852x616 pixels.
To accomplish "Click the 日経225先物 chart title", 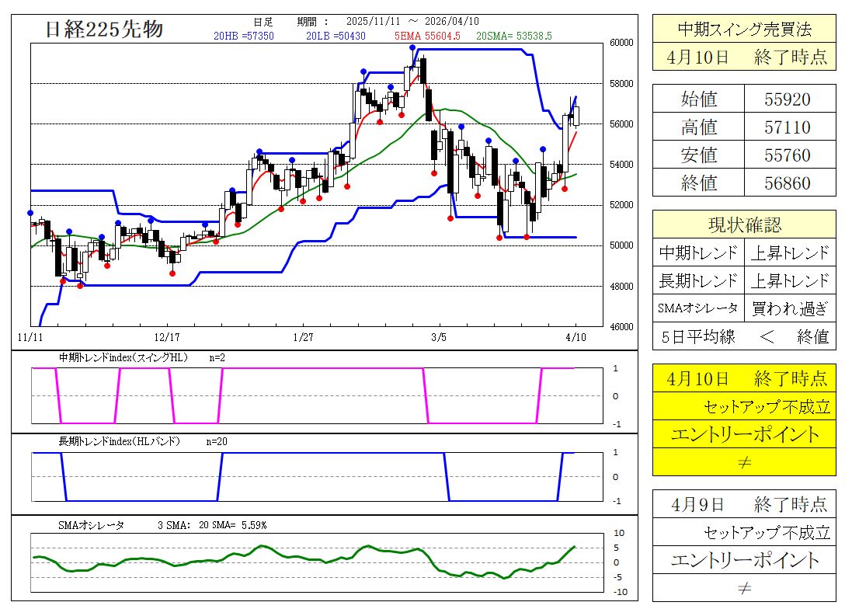I will point(104,30).
